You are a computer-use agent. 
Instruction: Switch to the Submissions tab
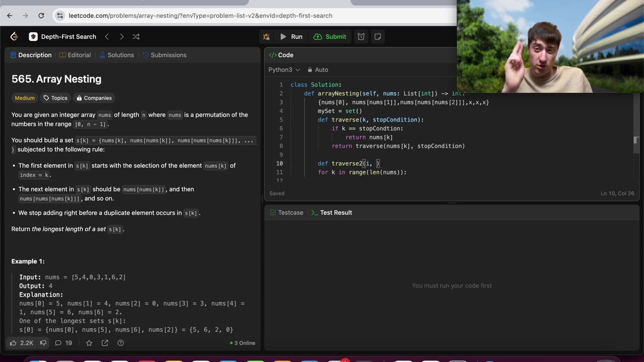click(165, 55)
